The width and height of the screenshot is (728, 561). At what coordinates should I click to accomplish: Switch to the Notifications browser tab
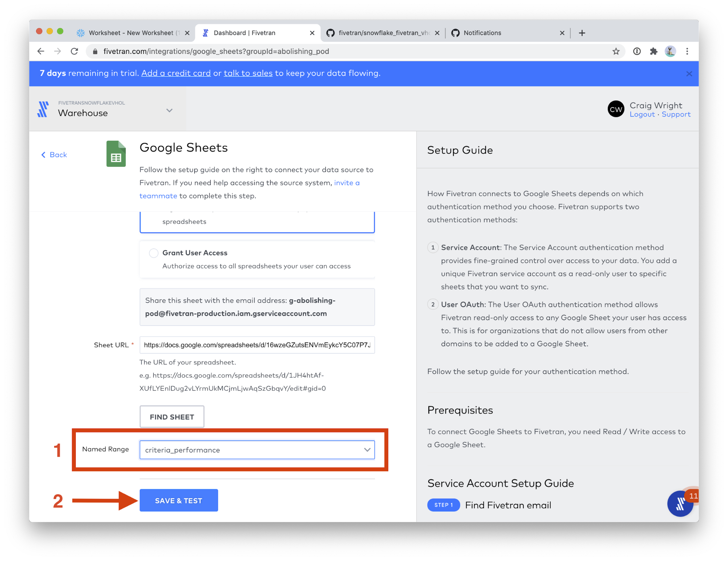point(482,33)
